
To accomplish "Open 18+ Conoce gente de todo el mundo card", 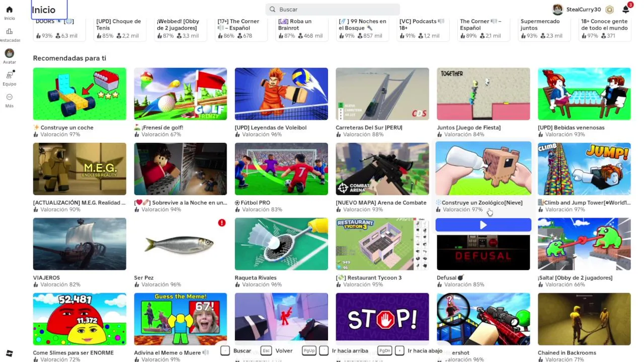I will click(x=605, y=29).
